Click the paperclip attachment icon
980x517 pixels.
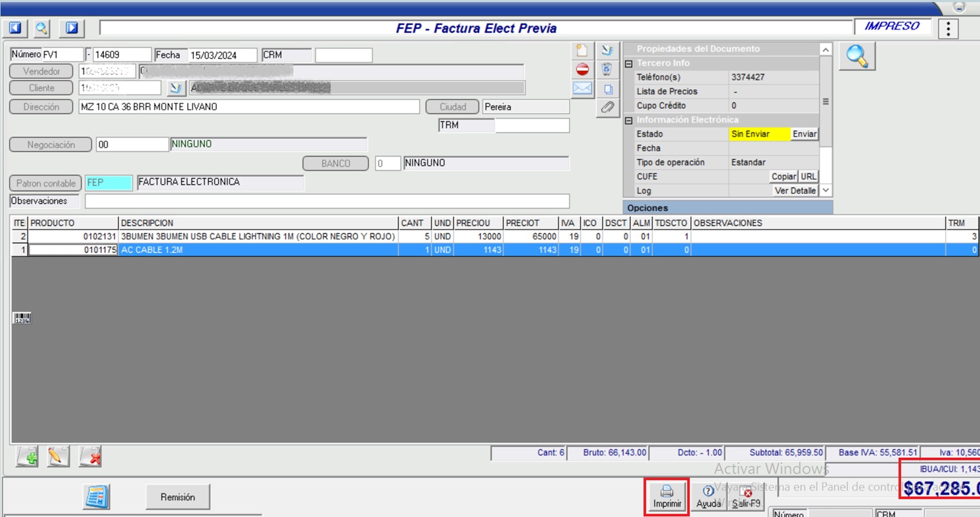(607, 107)
